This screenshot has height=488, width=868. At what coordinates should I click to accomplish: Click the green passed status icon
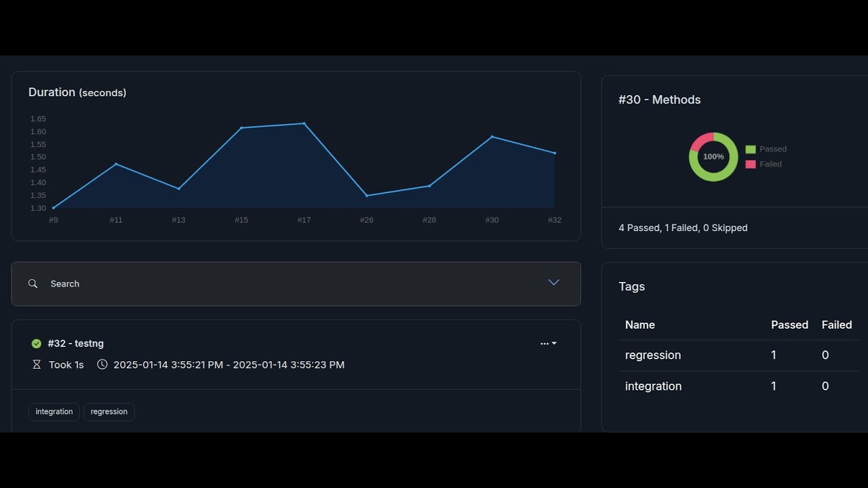[x=37, y=344]
